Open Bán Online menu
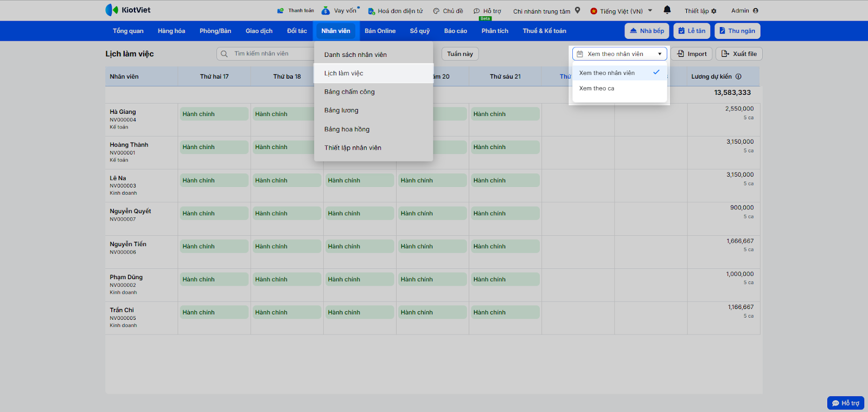 click(380, 31)
